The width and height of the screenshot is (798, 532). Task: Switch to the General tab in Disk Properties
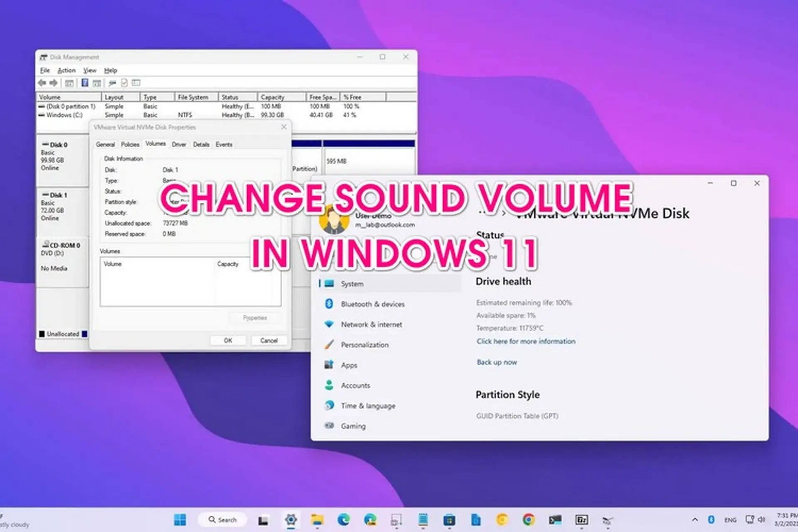click(x=105, y=144)
